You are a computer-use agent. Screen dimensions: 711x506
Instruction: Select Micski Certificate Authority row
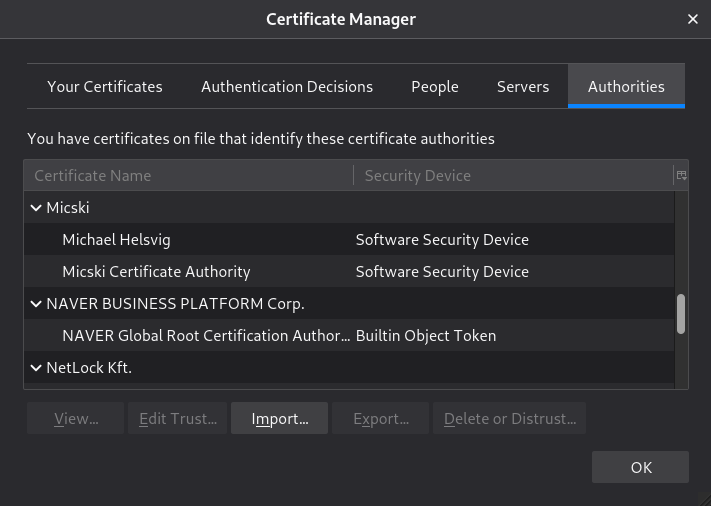(x=349, y=271)
